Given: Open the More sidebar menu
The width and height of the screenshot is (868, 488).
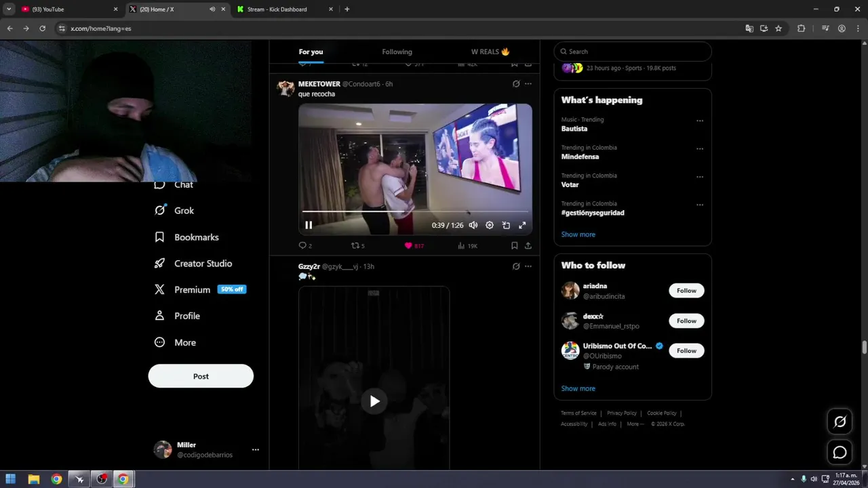Looking at the screenshot, I should pyautogui.click(x=176, y=342).
